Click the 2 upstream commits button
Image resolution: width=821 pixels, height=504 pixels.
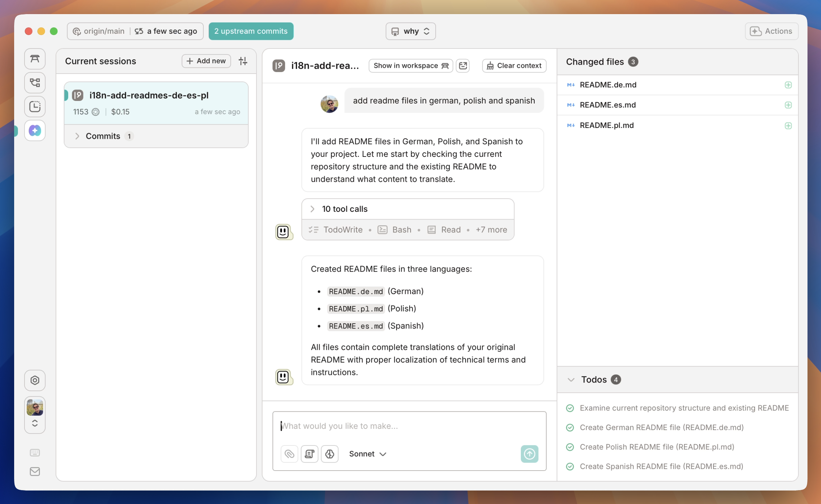tap(251, 31)
